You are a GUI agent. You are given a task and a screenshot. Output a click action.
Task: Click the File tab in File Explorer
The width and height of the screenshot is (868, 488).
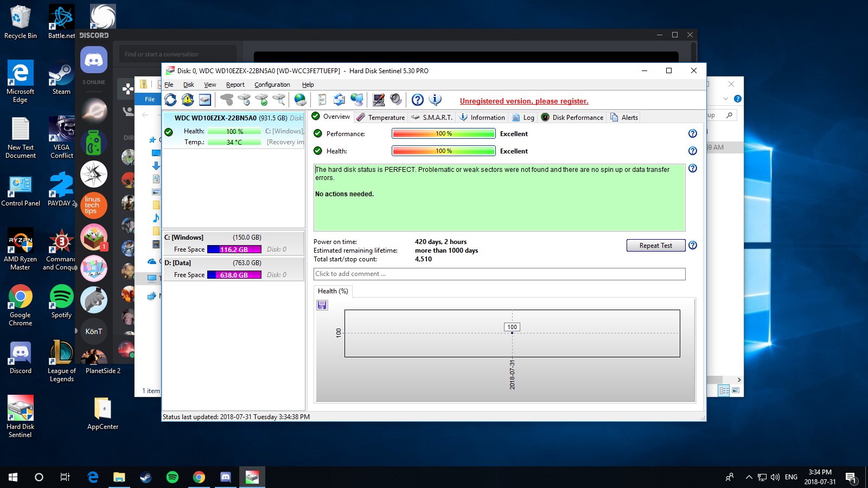pos(150,99)
